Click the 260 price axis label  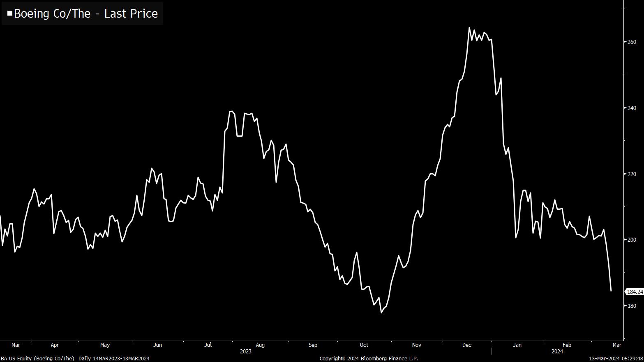point(632,42)
